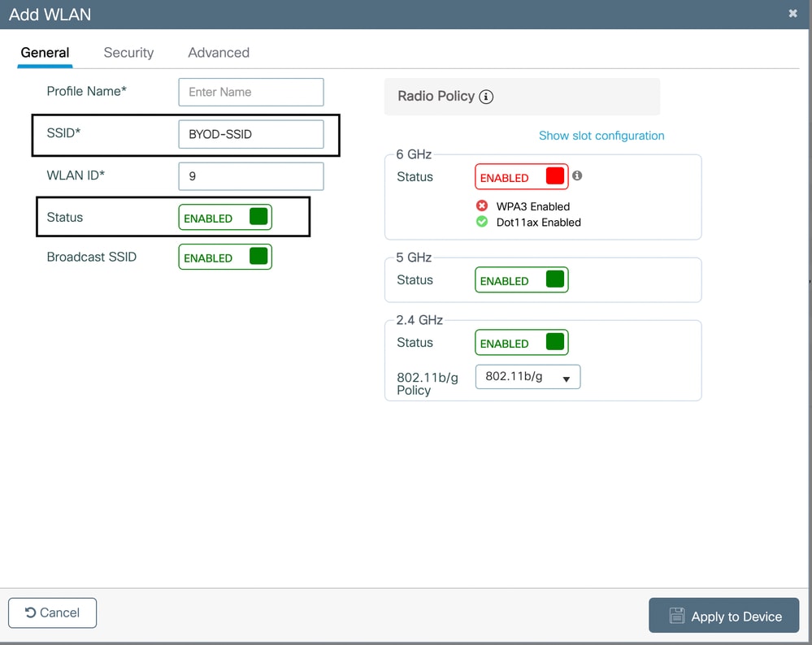
Task: Click the red error icon next to WPA3 Enabled
Action: [x=482, y=206]
